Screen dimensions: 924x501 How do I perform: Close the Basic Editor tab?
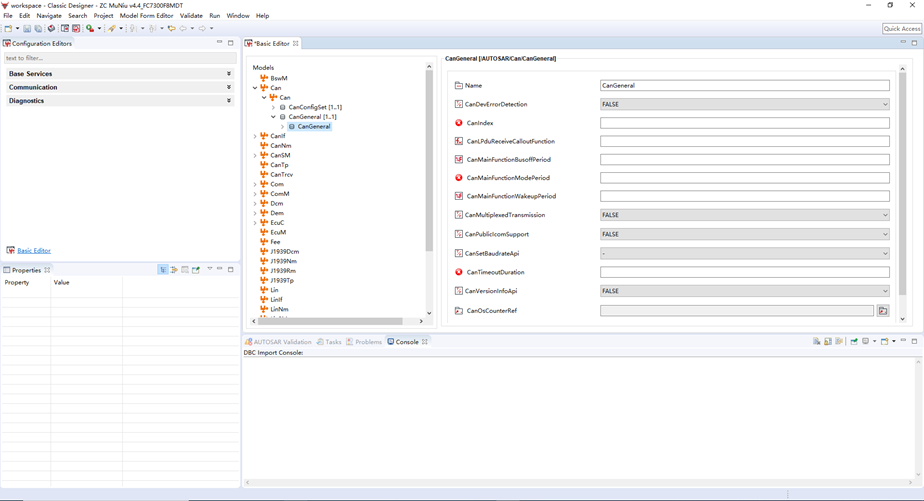point(296,44)
